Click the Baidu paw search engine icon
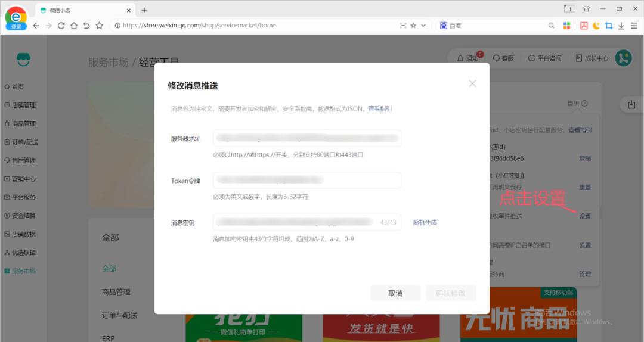The width and height of the screenshot is (644, 342). point(444,26)
